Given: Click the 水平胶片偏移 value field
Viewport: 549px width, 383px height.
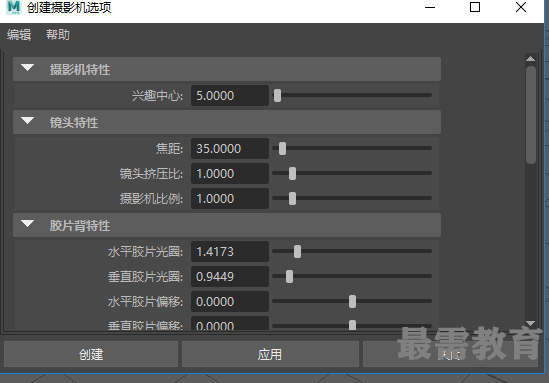Looking at the screenshot, I should click(x=230, y=301).
